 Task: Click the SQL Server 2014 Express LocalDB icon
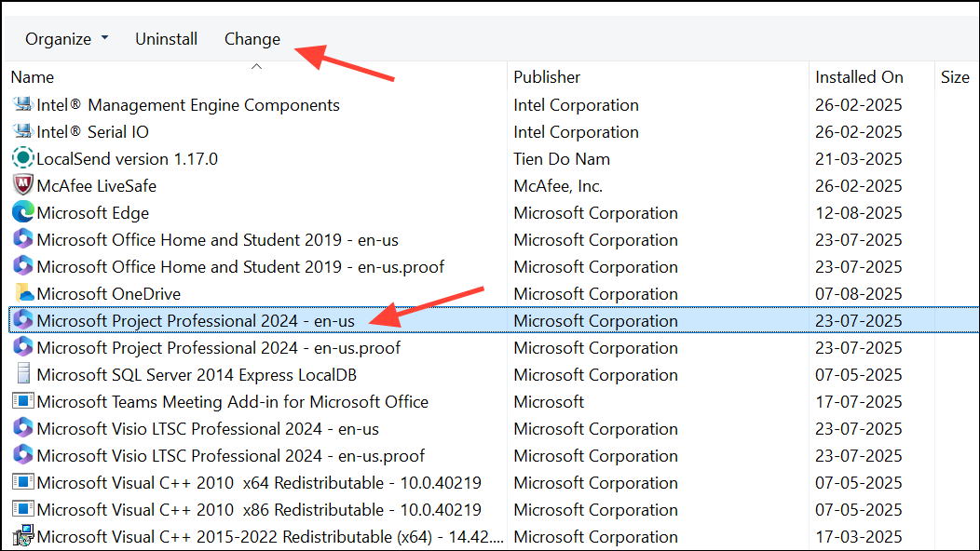(x=22, y=374)
